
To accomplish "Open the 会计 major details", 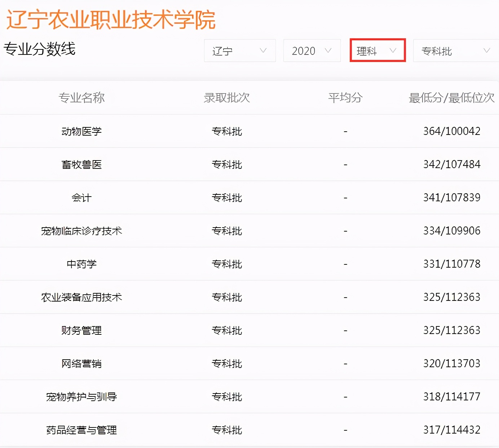I will 81,198.
